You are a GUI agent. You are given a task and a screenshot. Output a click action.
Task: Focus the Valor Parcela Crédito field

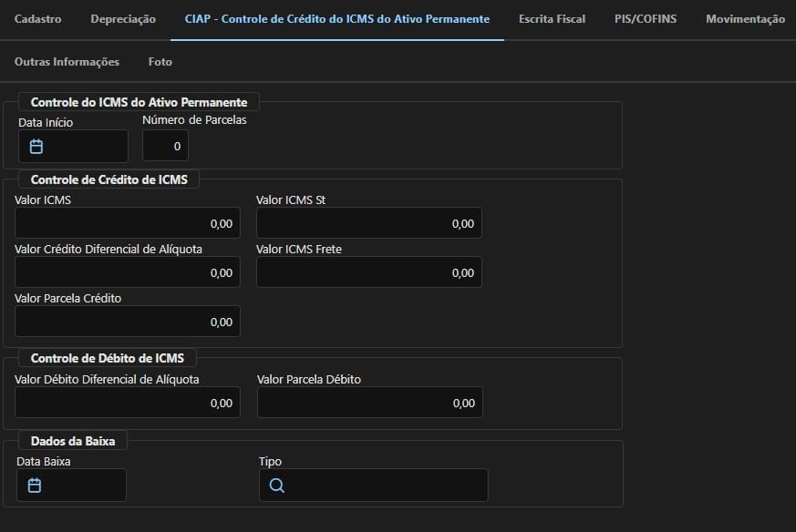pos(128,321)
